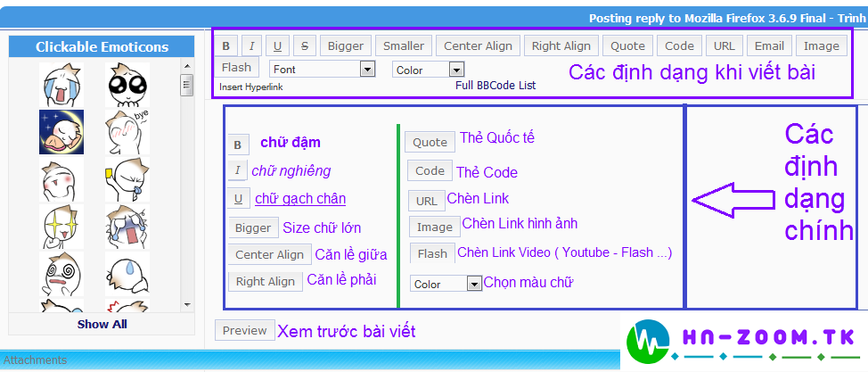Viewport: 868px width, 372px height.
Task: Insert the yellow card whistle emoticon
Action: click(127, 179)
